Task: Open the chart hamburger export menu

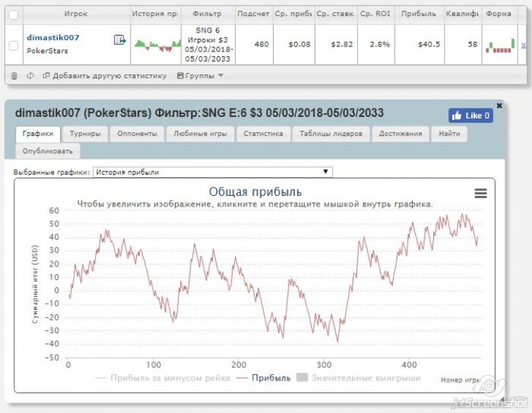Action: pos(480,193)
